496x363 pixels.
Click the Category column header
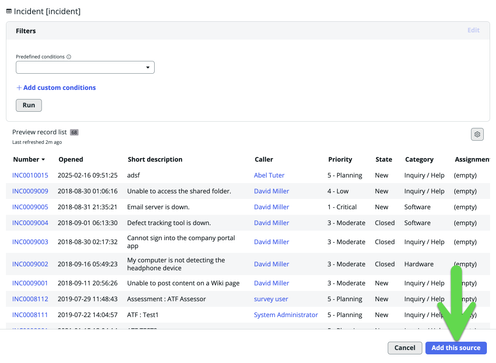[419, 159]
